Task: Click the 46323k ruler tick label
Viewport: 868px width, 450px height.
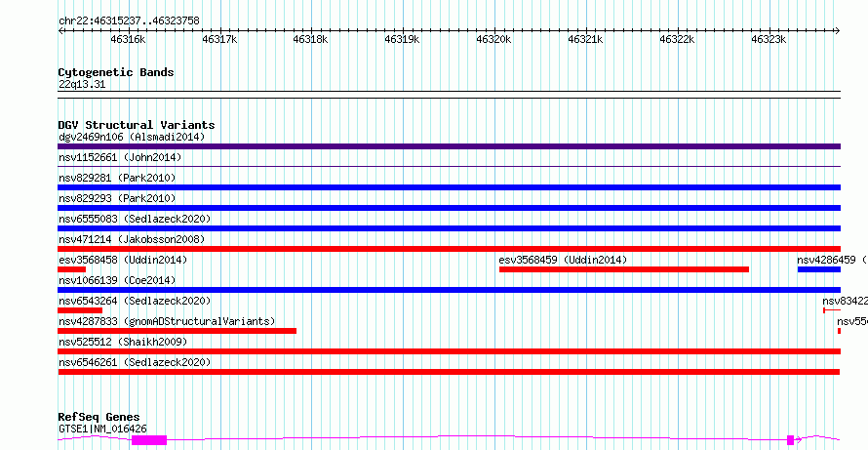Action: click(x=769, y=39)
